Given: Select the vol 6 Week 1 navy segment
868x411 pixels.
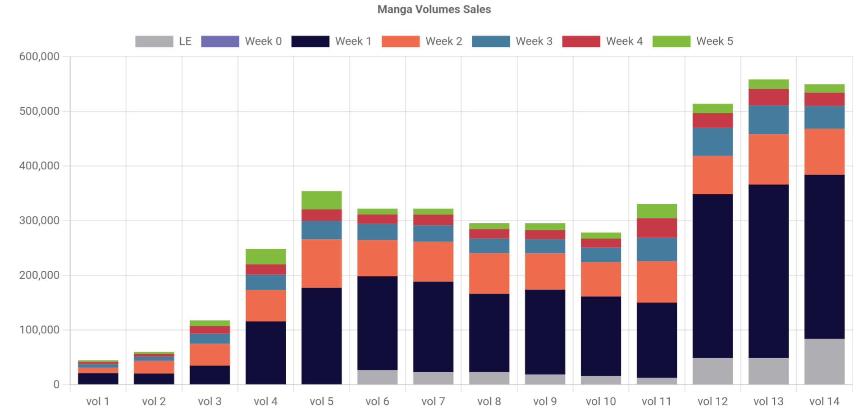Looking at the screenshot, I should 378,323.
